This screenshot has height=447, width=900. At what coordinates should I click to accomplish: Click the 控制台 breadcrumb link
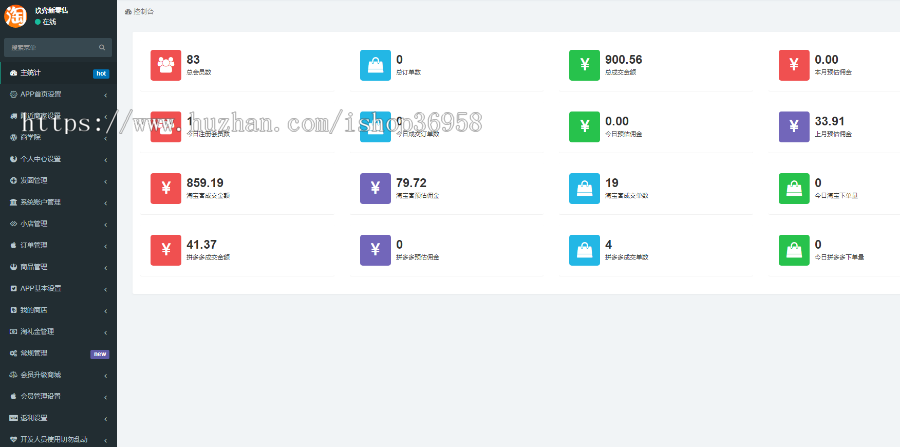[x=143, y=11]
